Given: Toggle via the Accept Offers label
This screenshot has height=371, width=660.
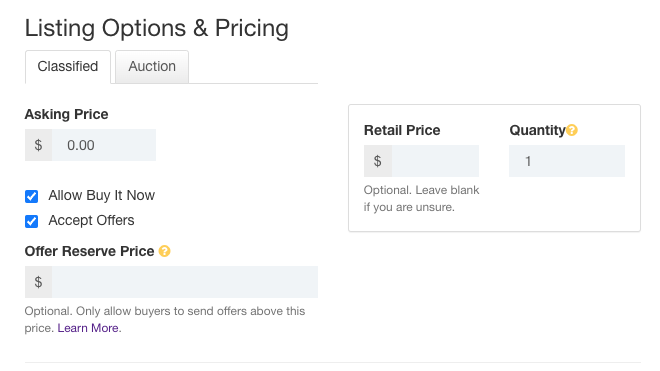Looking at the screenshot, I should coord(91,220).
